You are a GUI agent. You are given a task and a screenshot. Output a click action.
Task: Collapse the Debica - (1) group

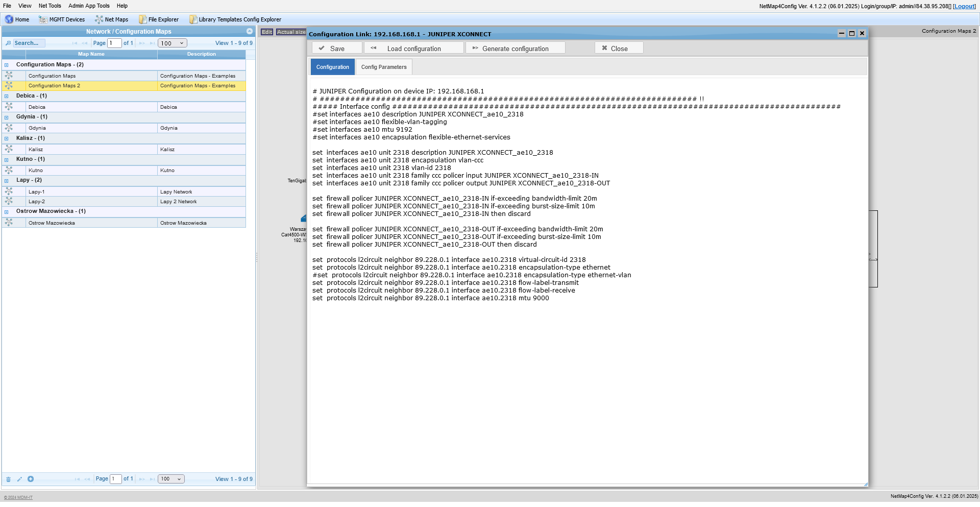pos(7,96)
